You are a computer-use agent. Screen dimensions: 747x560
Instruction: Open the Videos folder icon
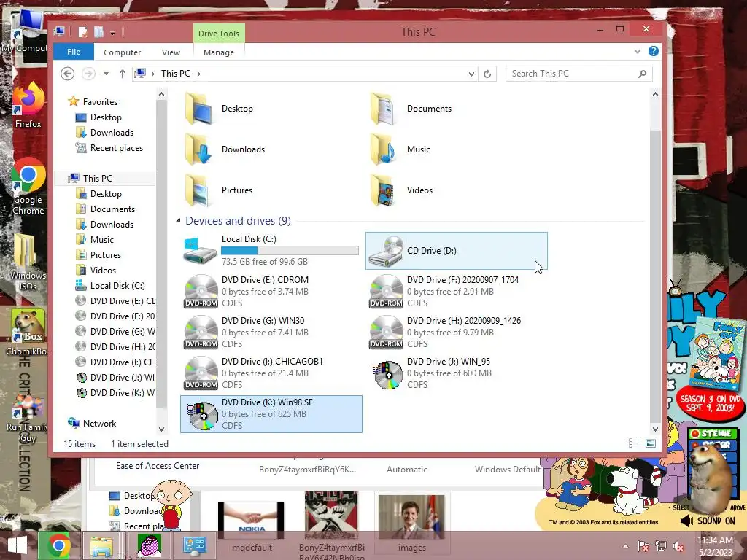coord(384,190)
